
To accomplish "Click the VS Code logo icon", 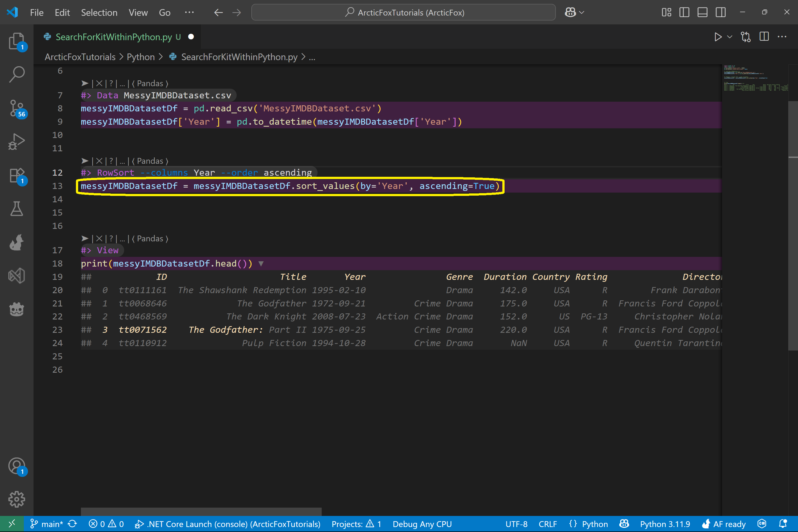I will point(12,12).
